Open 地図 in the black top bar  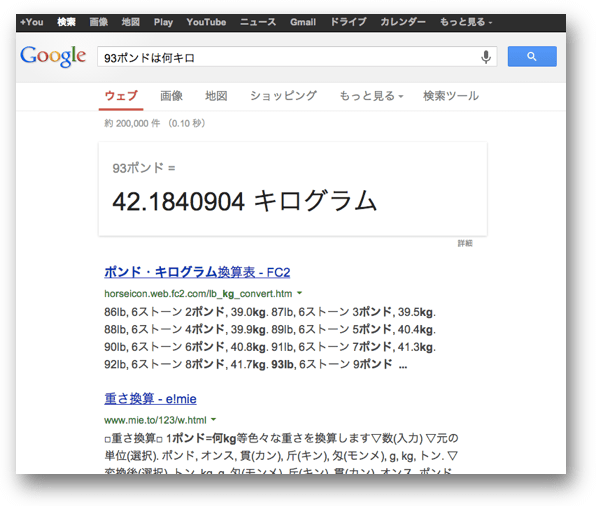click(x=130, y=22)
